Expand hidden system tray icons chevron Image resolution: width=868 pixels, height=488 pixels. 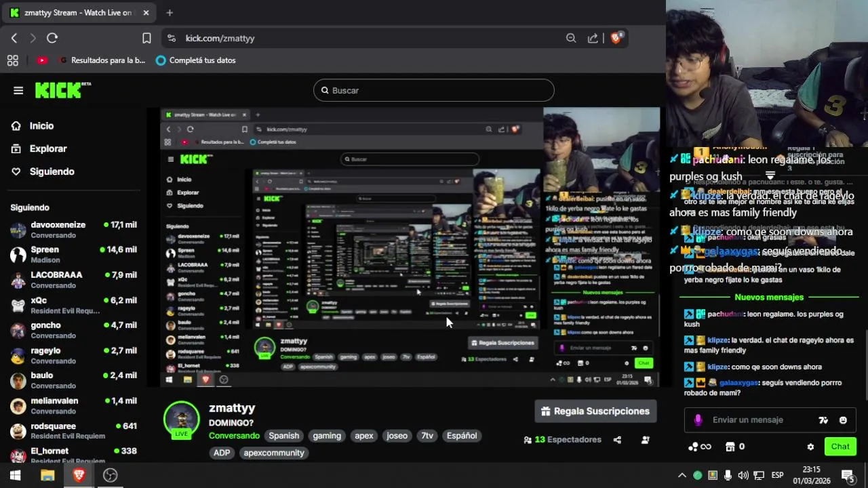tap(682, 475)
